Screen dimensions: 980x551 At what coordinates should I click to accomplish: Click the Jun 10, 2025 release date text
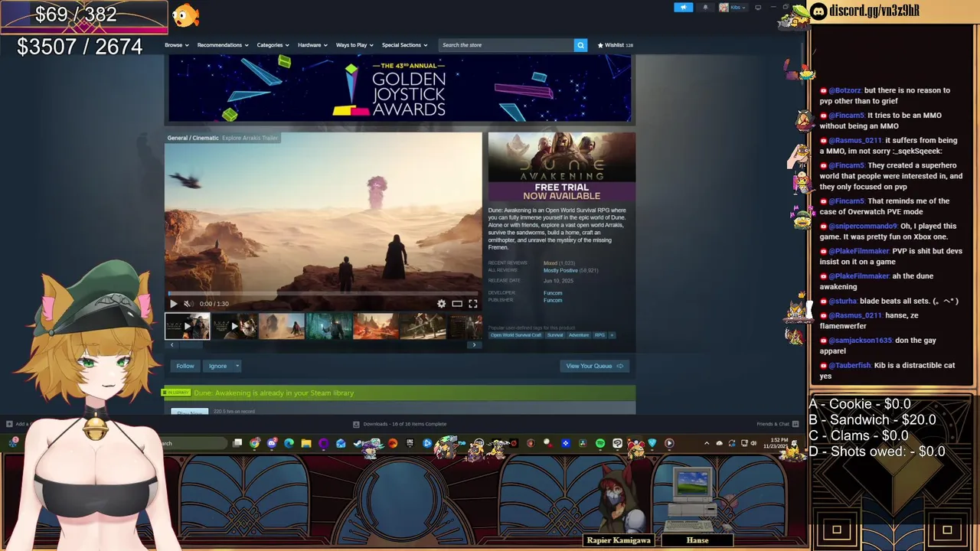(x=558, y=281)
